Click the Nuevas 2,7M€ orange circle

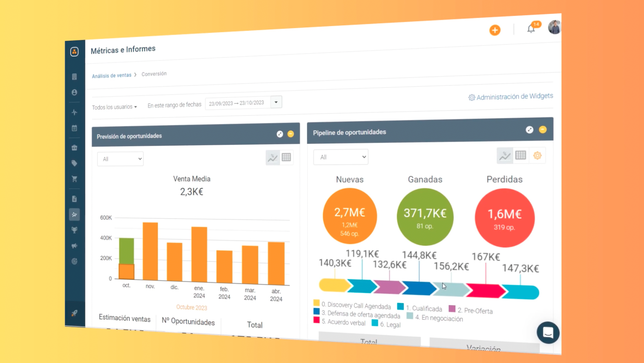(350, 216)
